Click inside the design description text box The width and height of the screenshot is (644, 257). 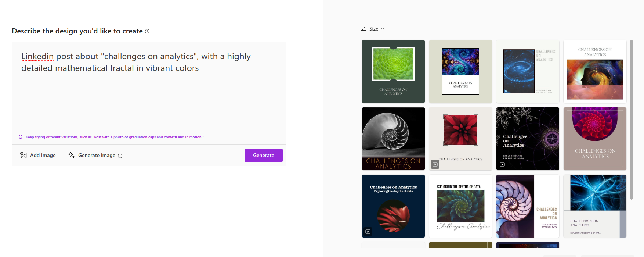pyautogui.click(x=149, y=96)
